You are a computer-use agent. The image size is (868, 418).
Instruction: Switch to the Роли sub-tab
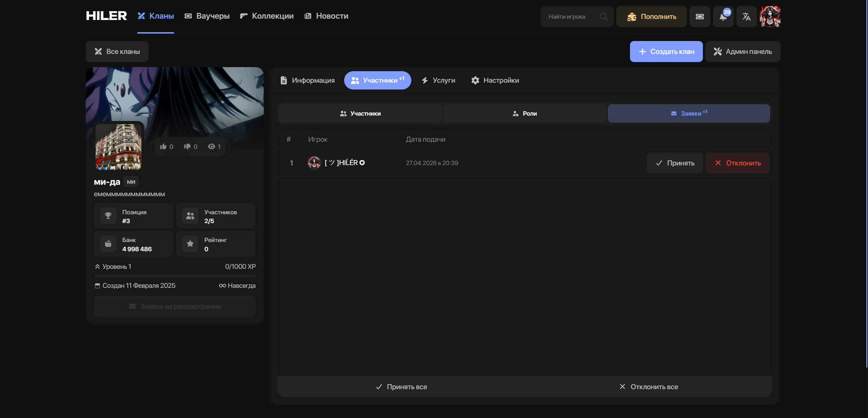click(x=525, y=114)
